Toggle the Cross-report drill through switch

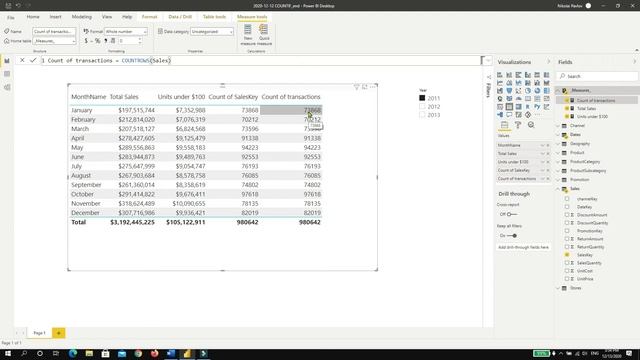512,214
